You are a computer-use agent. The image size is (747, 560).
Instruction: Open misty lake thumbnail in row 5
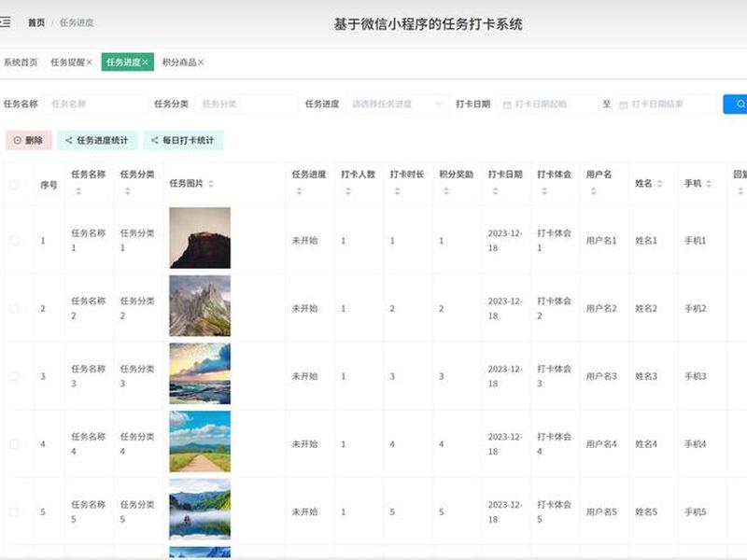pyautogui.click(x=200, y=509)
